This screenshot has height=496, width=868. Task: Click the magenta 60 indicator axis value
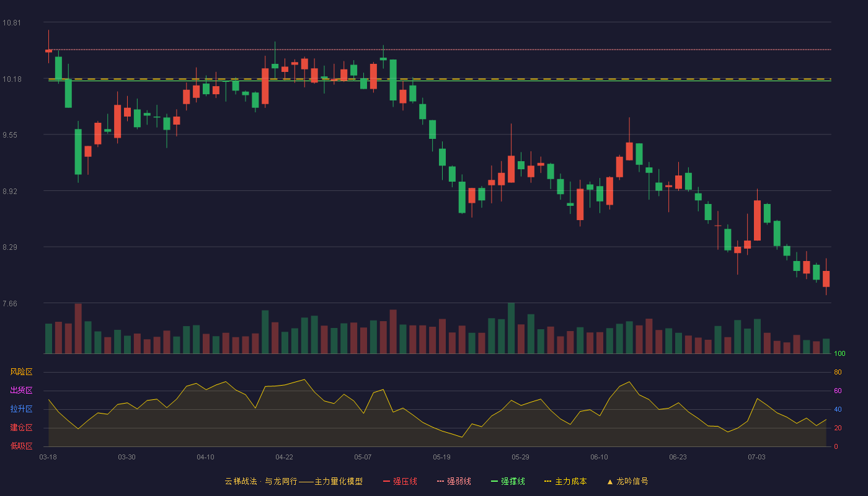pos(838,391)
